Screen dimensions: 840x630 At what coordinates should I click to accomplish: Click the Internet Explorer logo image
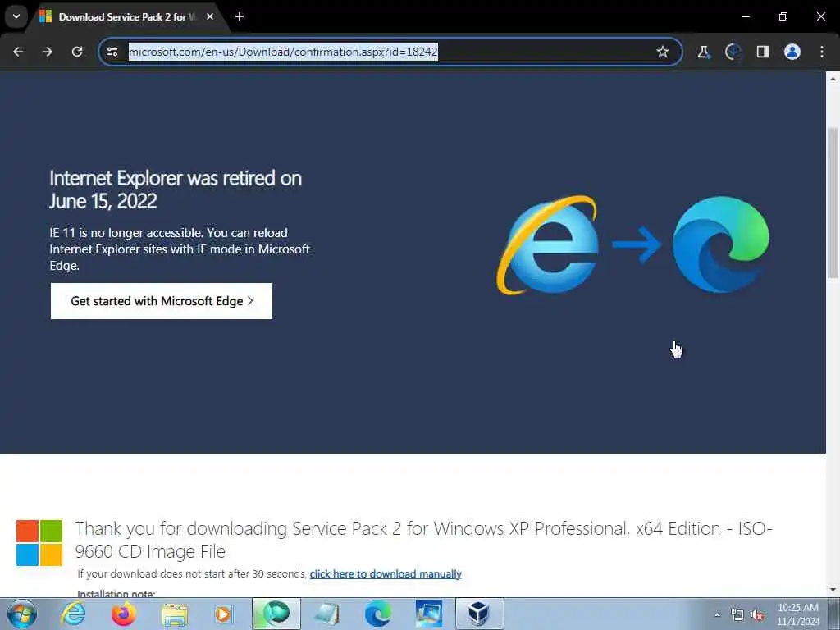(548, 244)
